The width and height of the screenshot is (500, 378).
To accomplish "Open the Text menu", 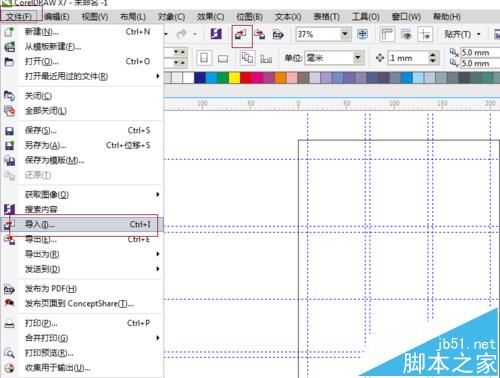I will (x=288, y=16).
